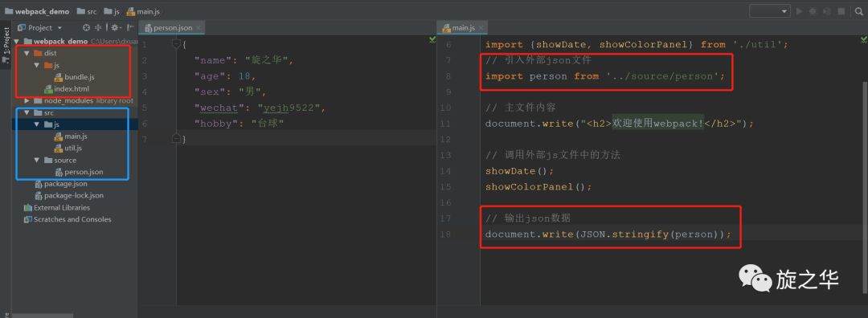Select package-lock.json in project tree
868x318 pixels.
(69, 196)
